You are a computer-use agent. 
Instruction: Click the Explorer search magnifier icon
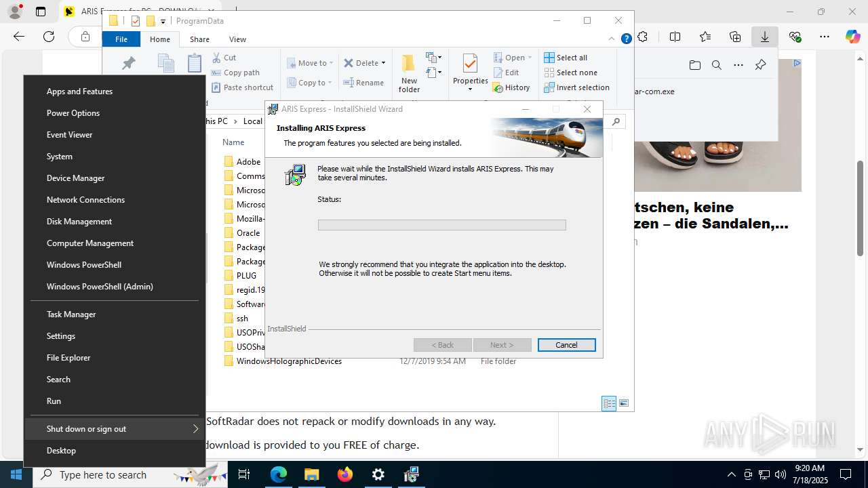(616, 122)
